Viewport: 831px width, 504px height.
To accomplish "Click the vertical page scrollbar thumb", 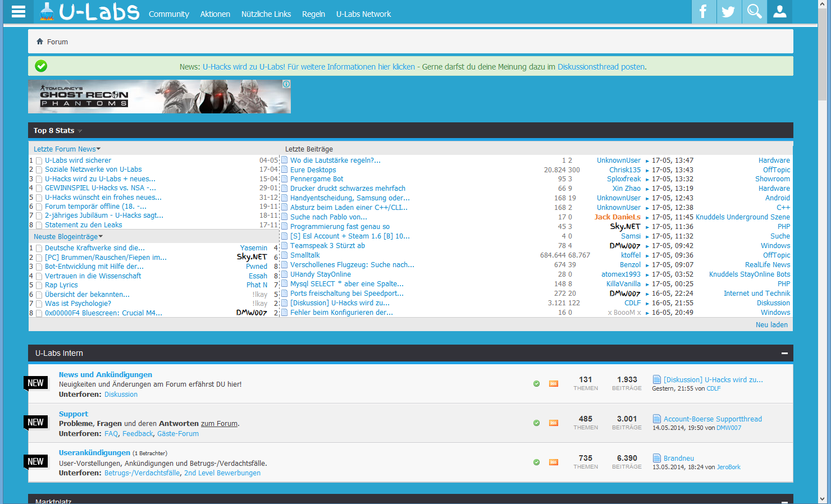I will pos(823,56).
